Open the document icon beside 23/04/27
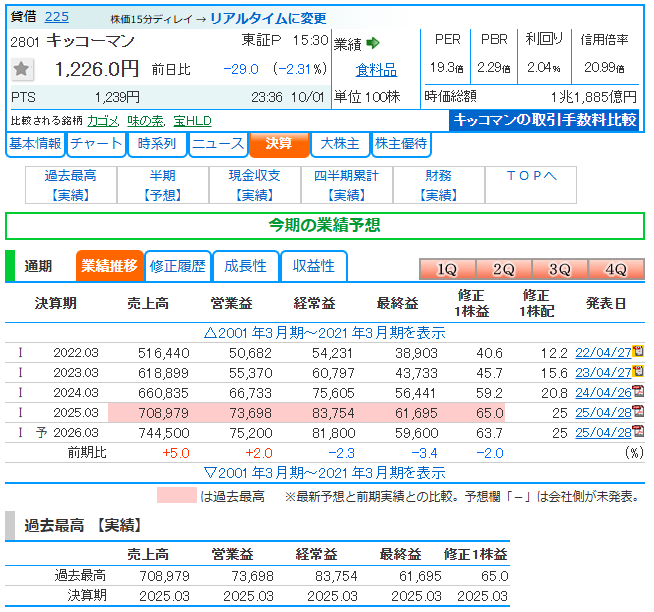654x612 pixels. (638, 372)
